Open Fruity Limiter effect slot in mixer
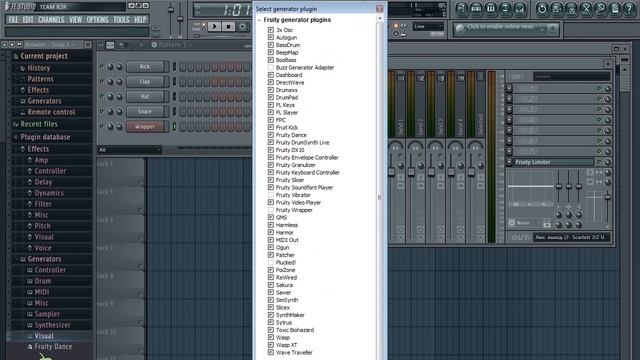 click(553, 162)
